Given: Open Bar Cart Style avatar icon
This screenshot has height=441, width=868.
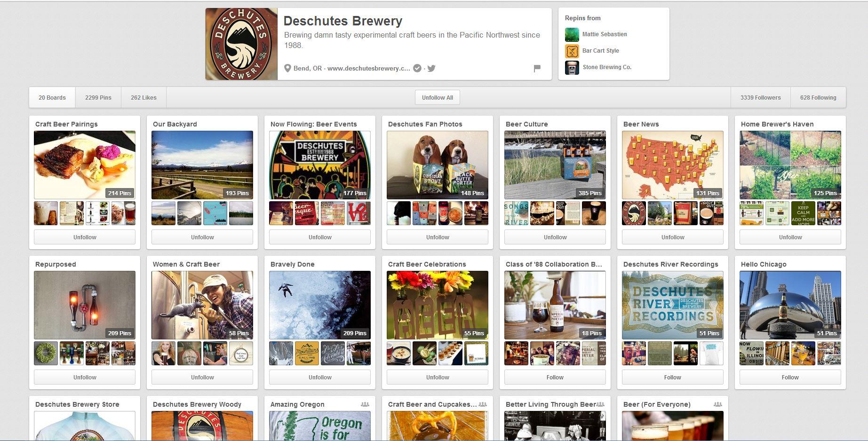Looking at the screenshot, I should point(572,51).
